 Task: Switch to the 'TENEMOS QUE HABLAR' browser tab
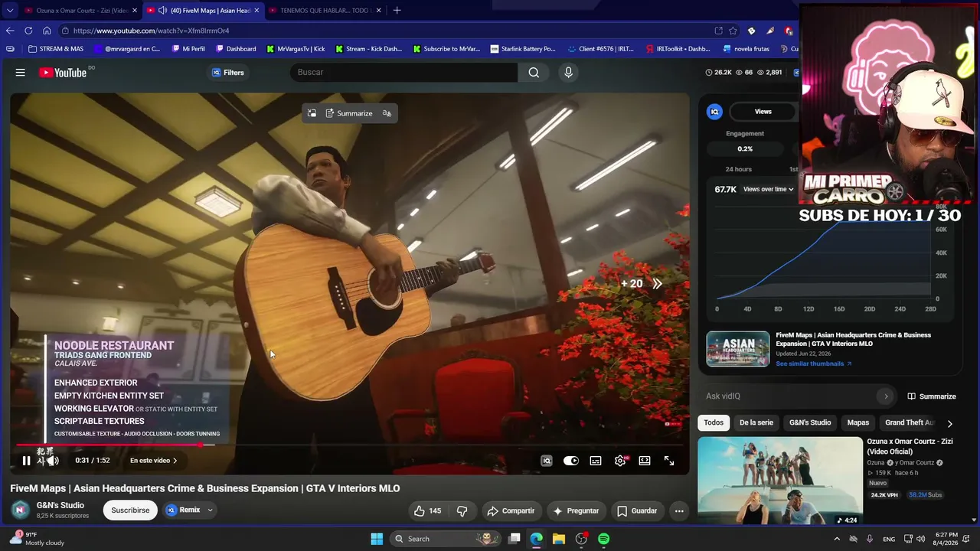324,11
